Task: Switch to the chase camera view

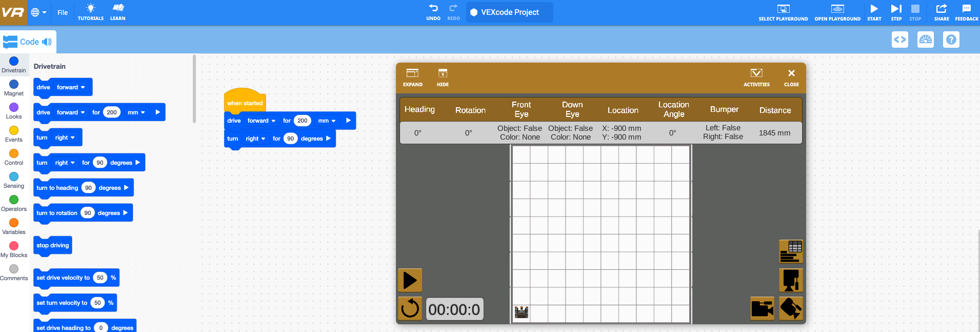Action: (762, 308)
